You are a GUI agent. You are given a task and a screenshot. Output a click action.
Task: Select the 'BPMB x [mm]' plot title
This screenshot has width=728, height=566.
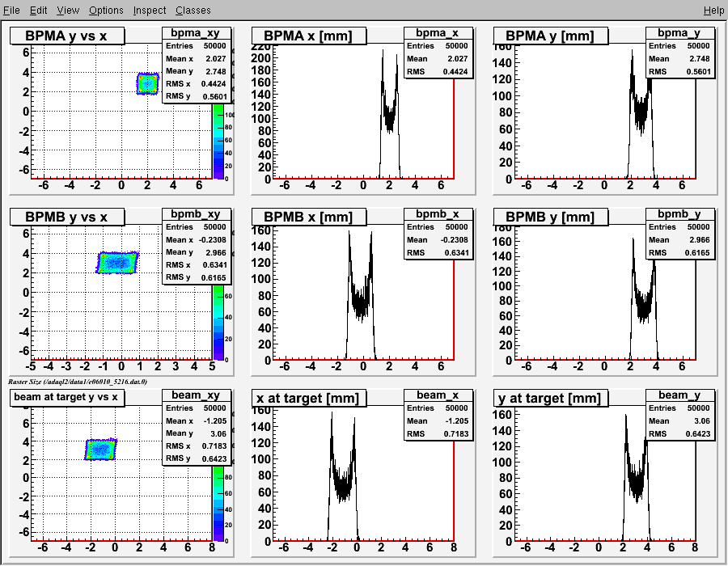click(x=309, y=217)
